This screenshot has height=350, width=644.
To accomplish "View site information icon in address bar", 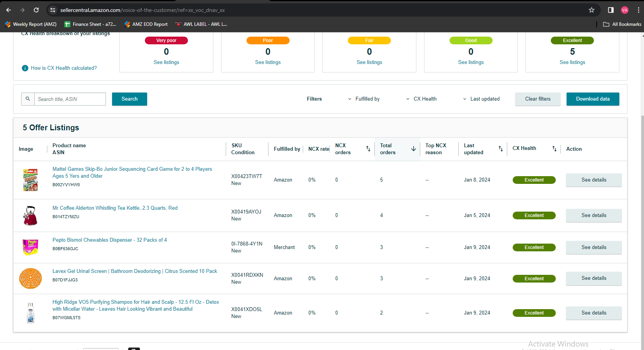I will (53, 10).
